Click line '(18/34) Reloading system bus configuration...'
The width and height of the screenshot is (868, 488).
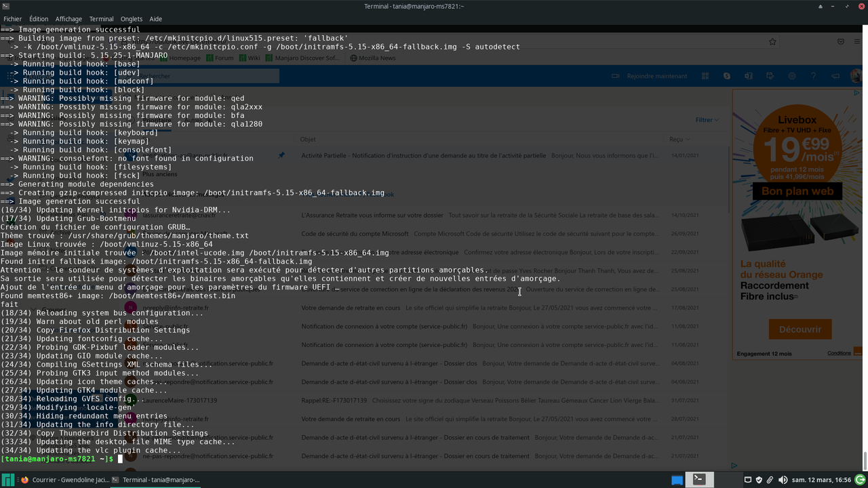pyautogui.click(x=102, y=313)
